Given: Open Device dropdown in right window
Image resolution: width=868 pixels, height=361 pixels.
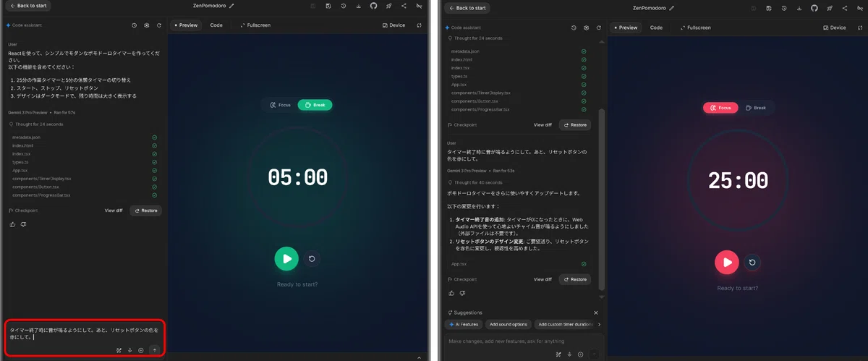Looking at the screenshot, I should pos(835,27).
